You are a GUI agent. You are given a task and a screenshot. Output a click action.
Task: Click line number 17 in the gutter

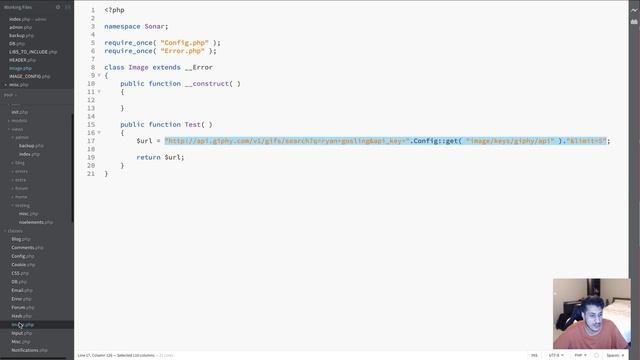(x=91, y=141)
